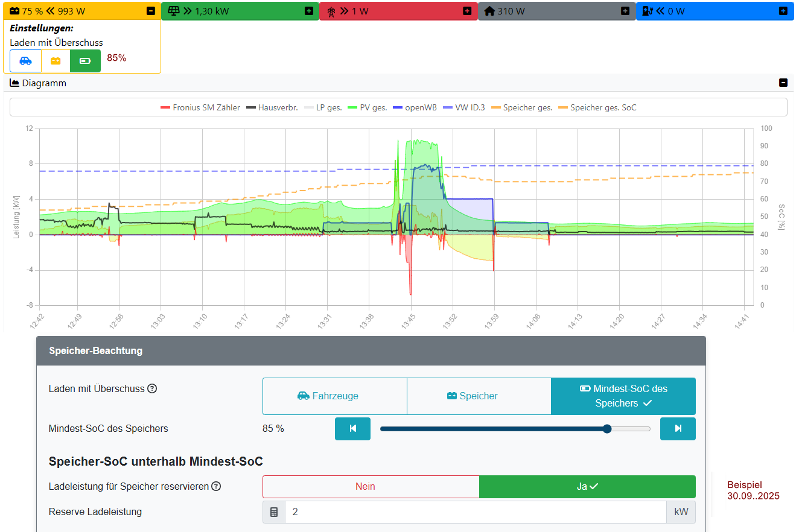
Task: Jump Mindest-SoC slider to minimum with skip-back button
Action: coord(352,429)
